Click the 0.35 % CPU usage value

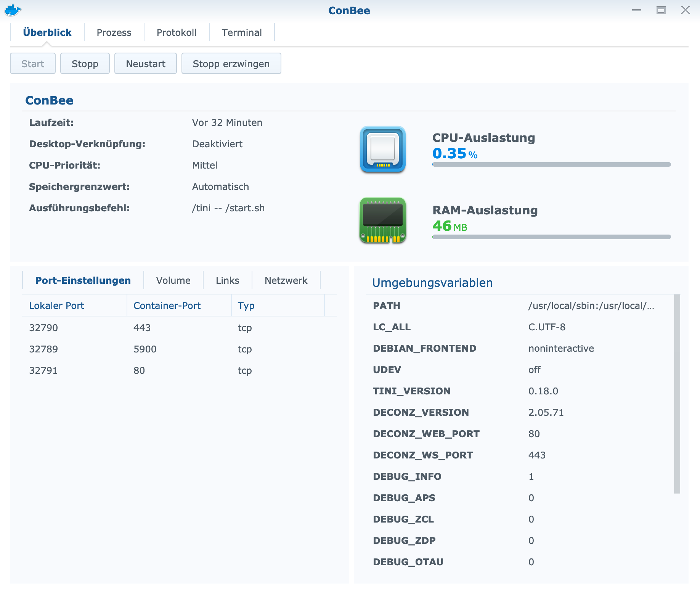click(455, 153)
